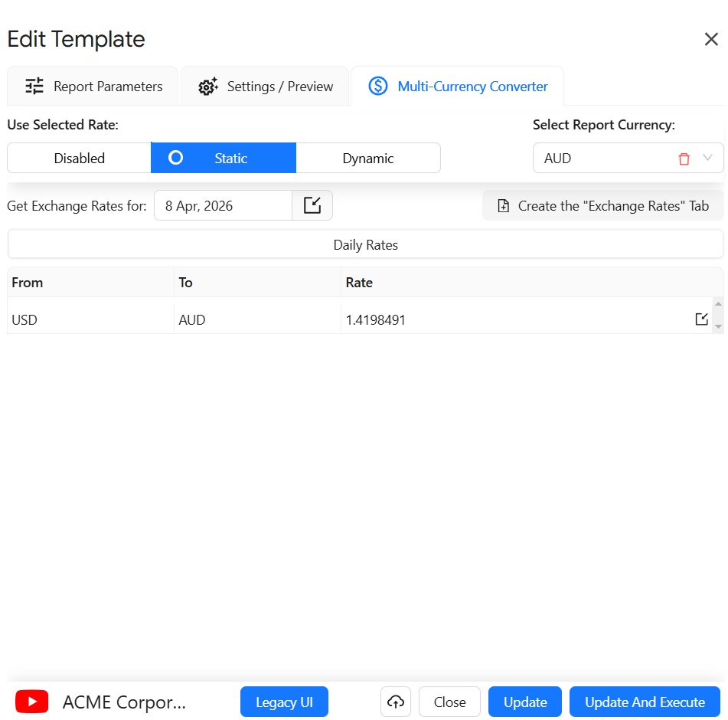Open the Daily Rates selector bar
Viewport: 728px width, 720px height.
point(365,245)
